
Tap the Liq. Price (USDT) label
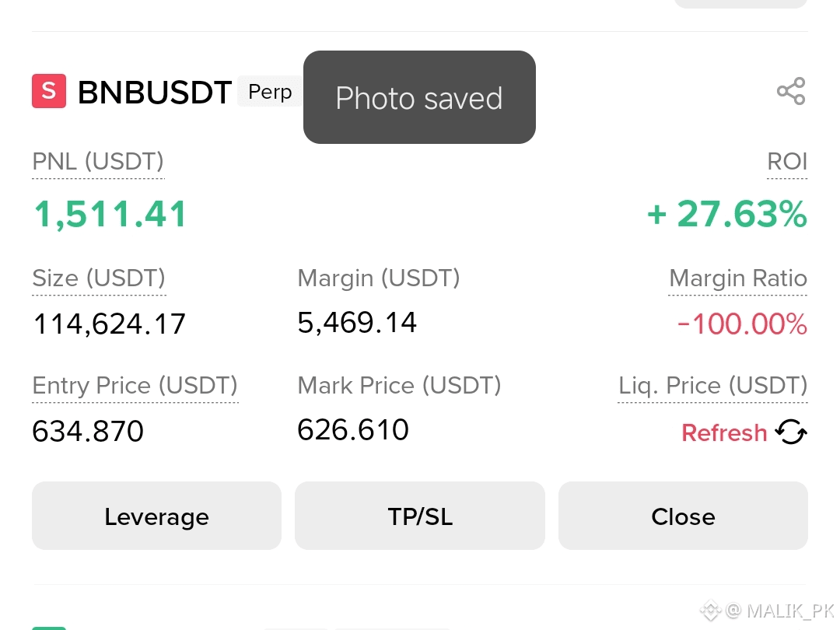point(712,385)
